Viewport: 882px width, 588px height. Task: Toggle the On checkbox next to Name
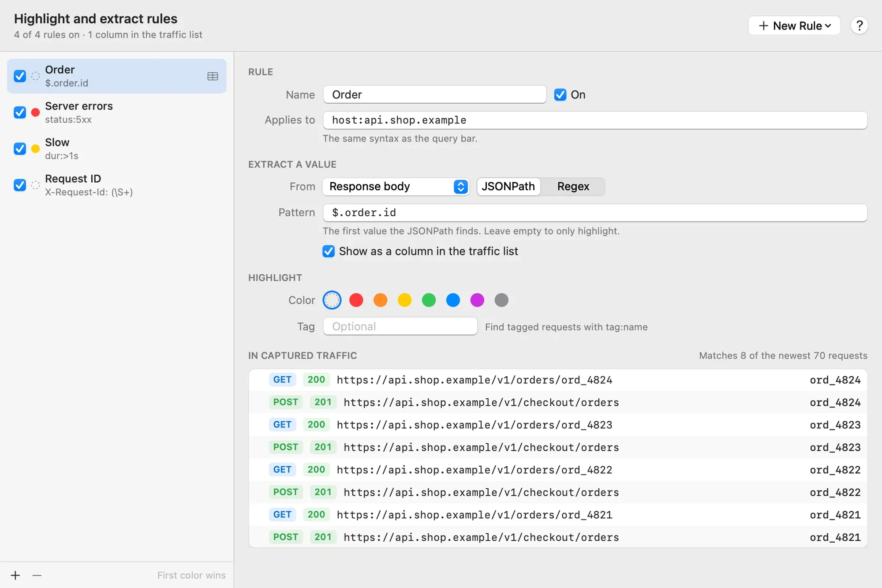click(560, 94)
